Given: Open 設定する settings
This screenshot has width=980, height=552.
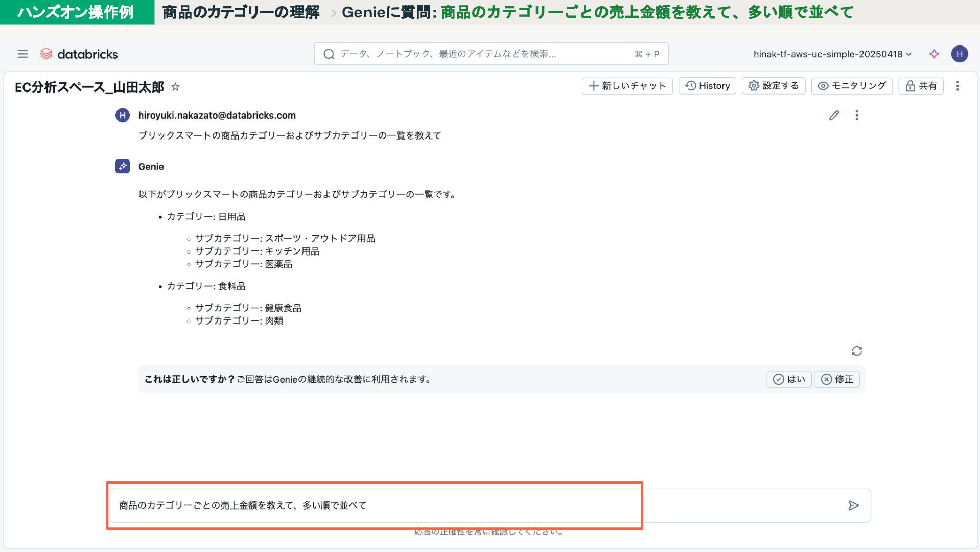Looking at the screenshot, I should coord(774,86).
